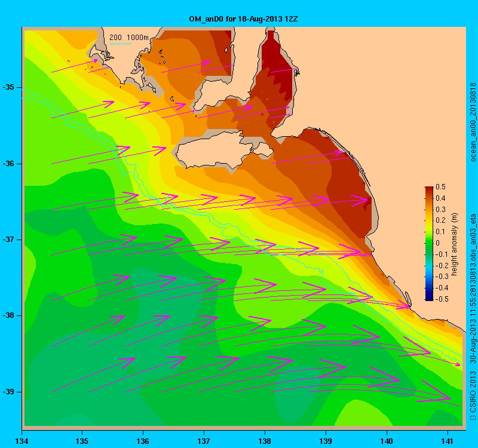Click the 0.2 color bar tick label
Viewport: 478px width, 448px height.
coord(440,220)
